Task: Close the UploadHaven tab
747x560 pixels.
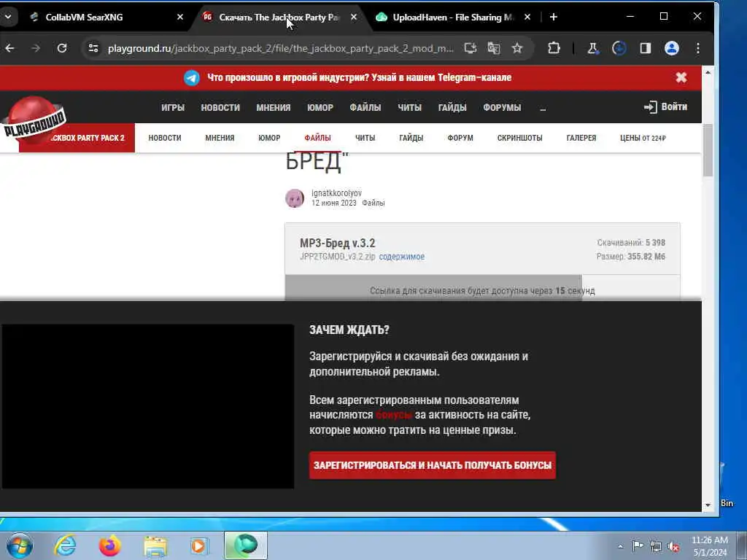Action: pyautogui.click(x=527, y=17)
